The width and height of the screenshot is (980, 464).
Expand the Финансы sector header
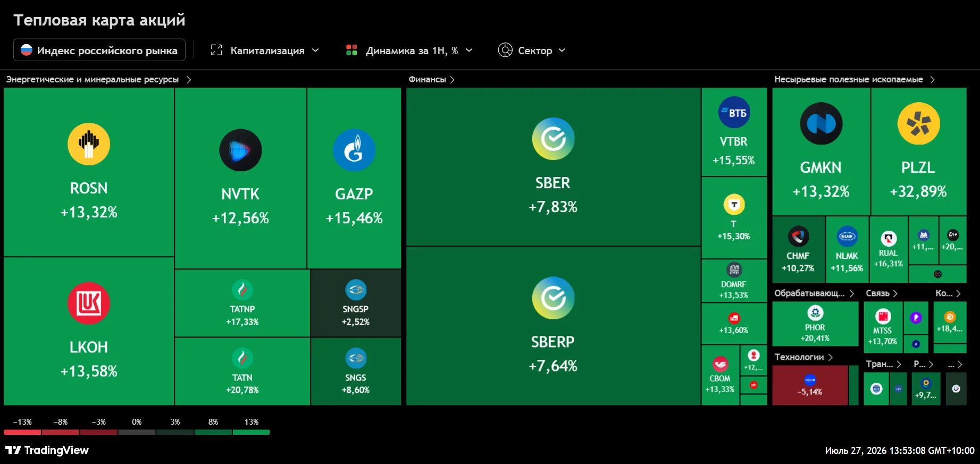[x=431, y=79]
